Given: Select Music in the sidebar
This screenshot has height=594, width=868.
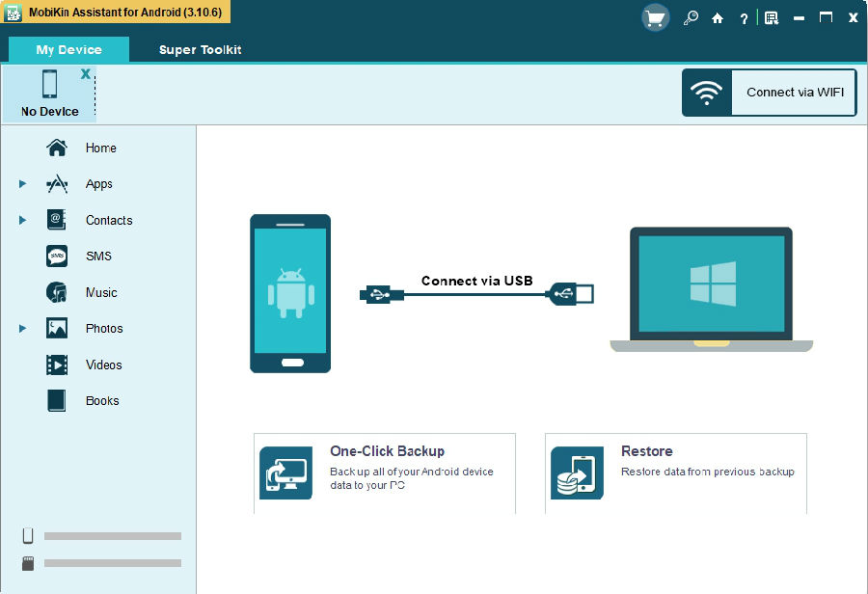Looking at the screenshot, I should tap(100, 292).
